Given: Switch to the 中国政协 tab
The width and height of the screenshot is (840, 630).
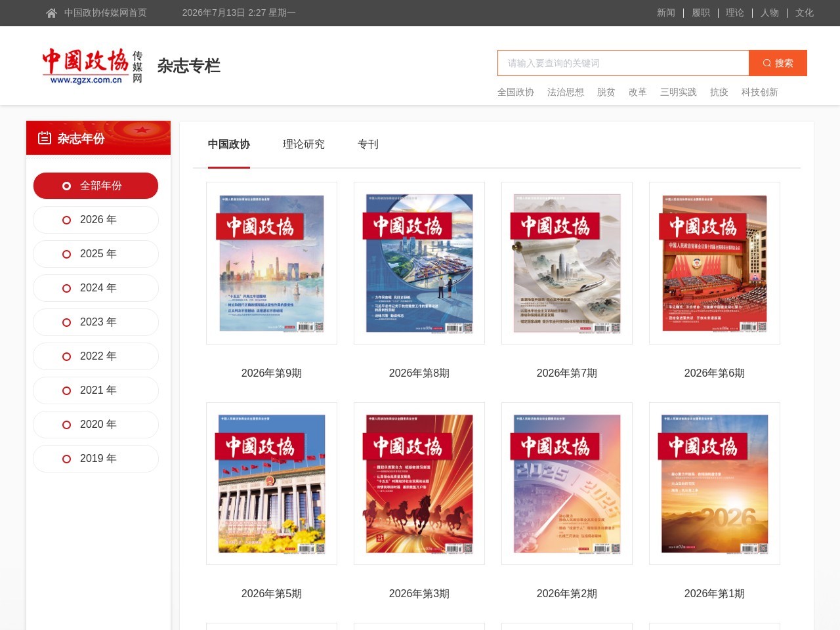Looking at the screenshot, I should (x=229, y=144).
